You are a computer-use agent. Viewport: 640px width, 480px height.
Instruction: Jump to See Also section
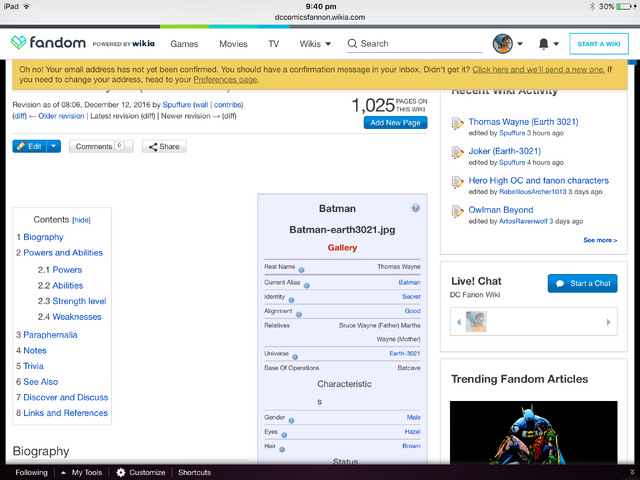pos(40,382)
